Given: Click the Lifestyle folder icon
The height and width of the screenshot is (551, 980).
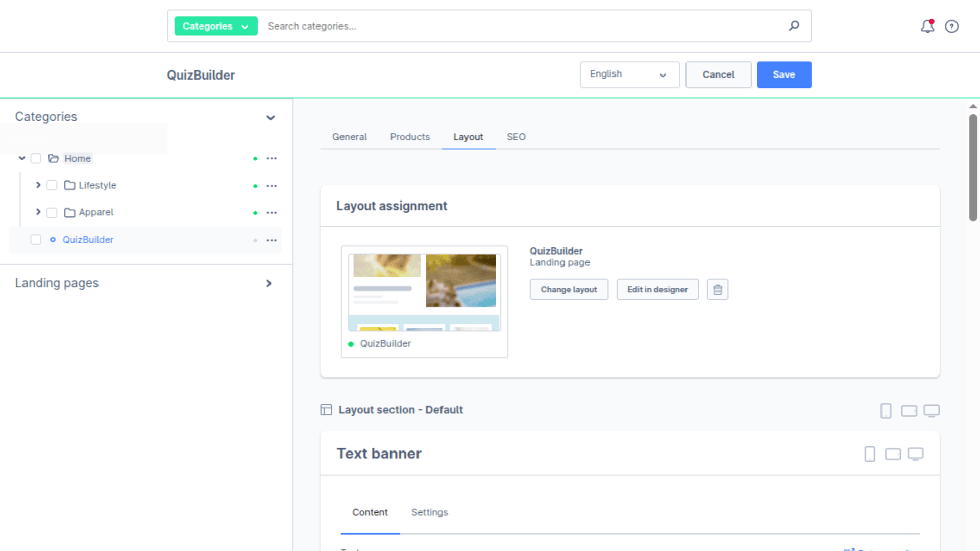Looking at the screenshot, I should click(70, 185).
